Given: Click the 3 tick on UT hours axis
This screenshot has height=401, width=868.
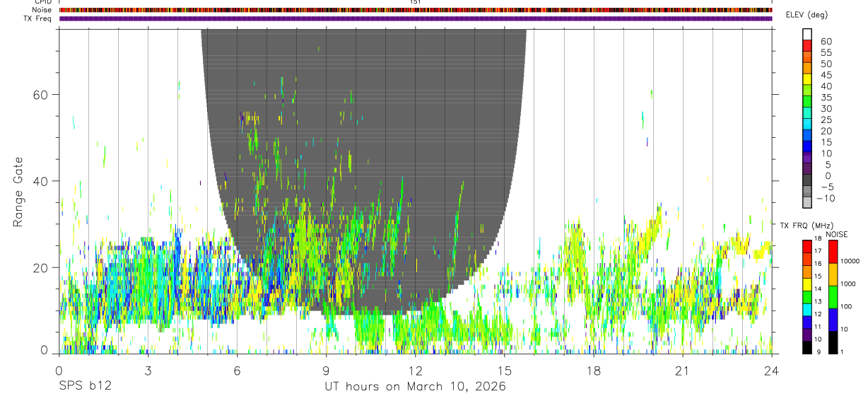Looking at the screenshot, I should pyautogui.click(x=148, y=371).
